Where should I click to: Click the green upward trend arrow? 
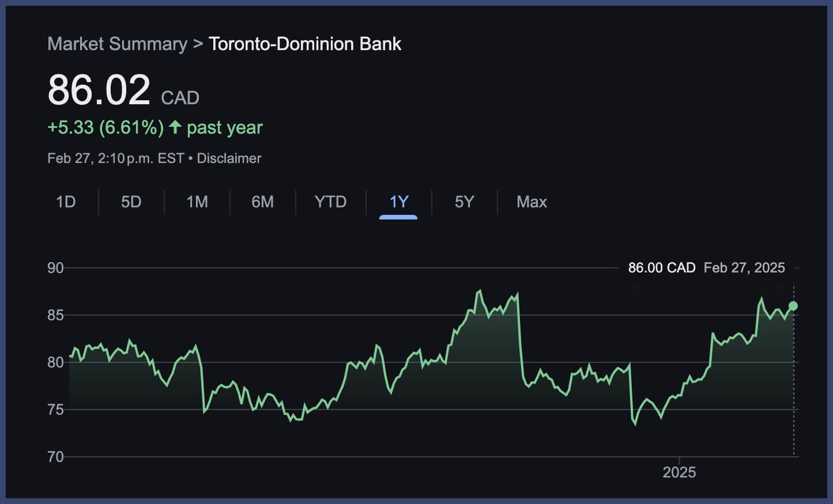pyautogui.click(x=174, y=127)
